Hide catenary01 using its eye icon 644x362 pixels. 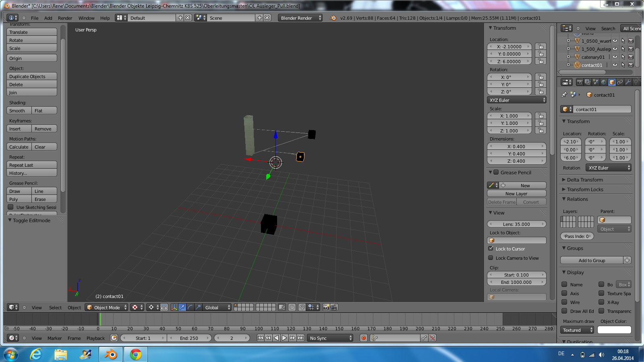tap(615, 57)
